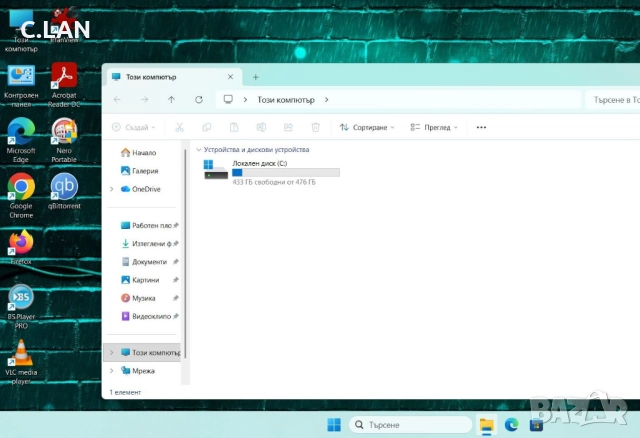Expand the Мрежа node in sidebar
This screenshot has width=640, height=438.
(112, 370)
